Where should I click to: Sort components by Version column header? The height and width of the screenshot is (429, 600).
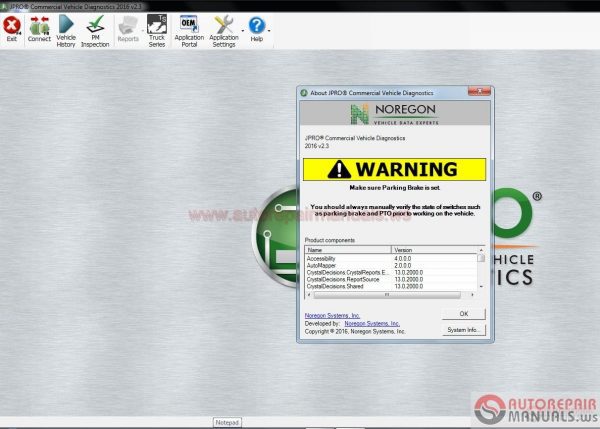(x=434, y=250)
